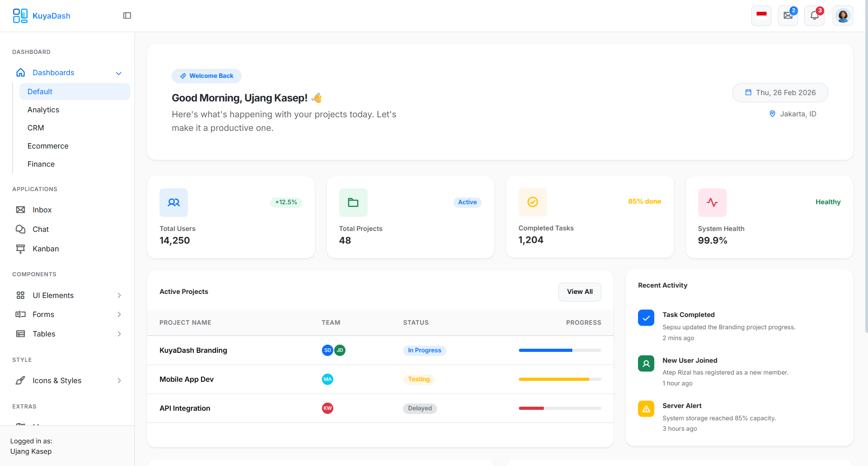Select the Default dashboard item
This screenshot has height=466, width=868.
(75, 91)
